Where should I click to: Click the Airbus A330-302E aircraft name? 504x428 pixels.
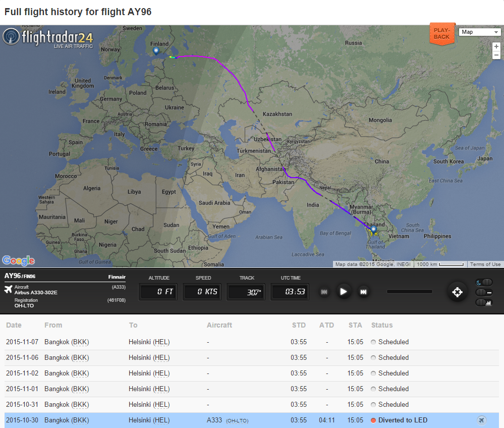pyautogui.click(x=36, y=292)
